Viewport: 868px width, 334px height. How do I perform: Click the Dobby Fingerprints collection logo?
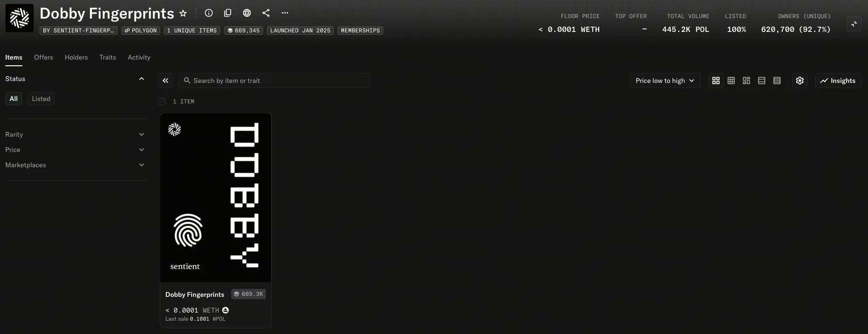point(20,18)
